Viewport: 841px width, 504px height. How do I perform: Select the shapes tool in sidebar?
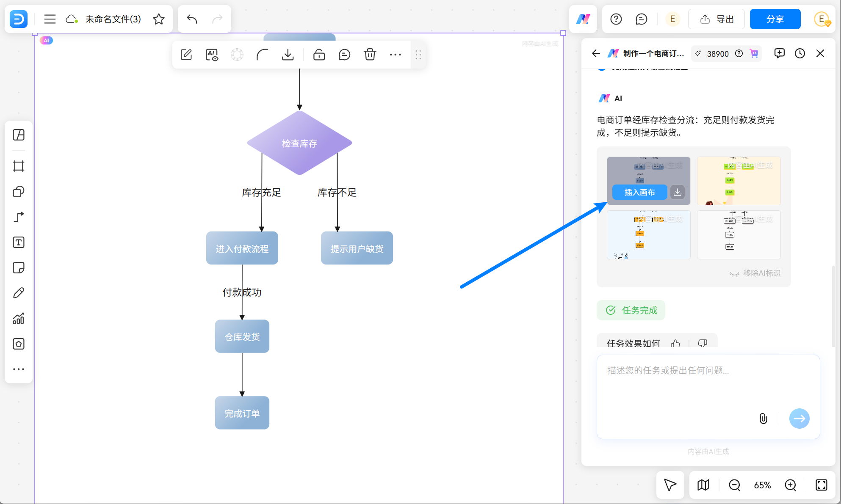pyautogui.click(x=19, y=192)
